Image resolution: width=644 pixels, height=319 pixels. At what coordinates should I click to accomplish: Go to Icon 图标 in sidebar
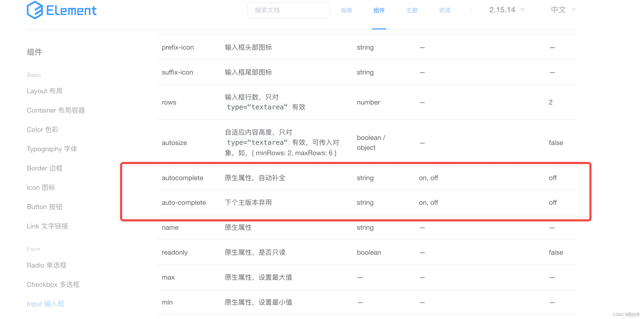coord(41,188)
